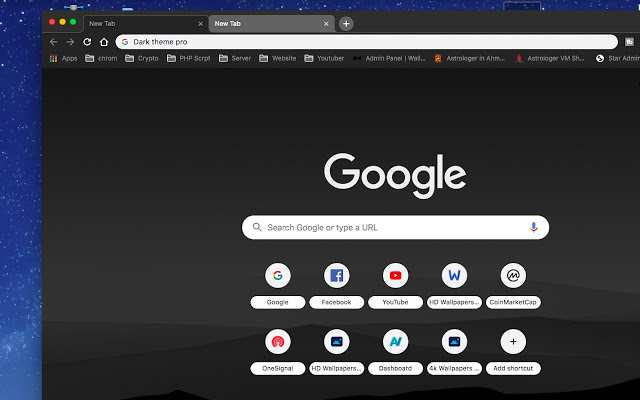The height and width of the screenshot is (400, 640).
Task: Open the Star Admin bookmark
Action: tap(618, 58)
